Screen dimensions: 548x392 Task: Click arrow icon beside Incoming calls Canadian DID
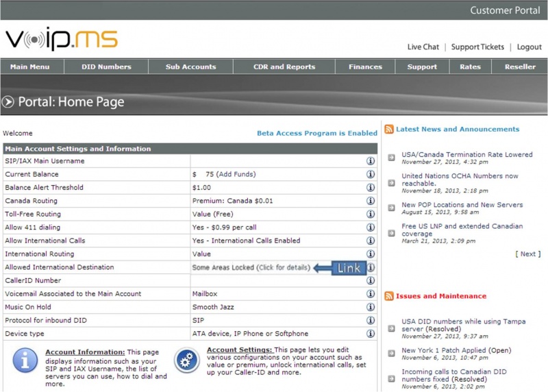point(391,379)
